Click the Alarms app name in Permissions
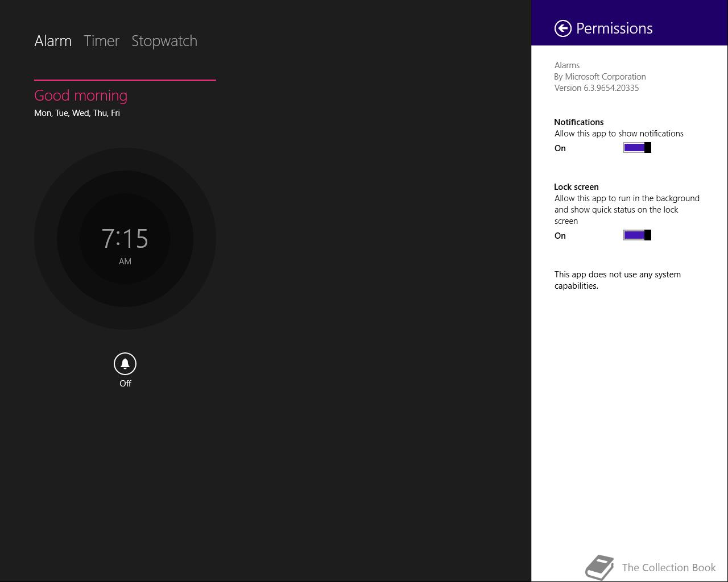The image size is (728, 582). [567, 65]
